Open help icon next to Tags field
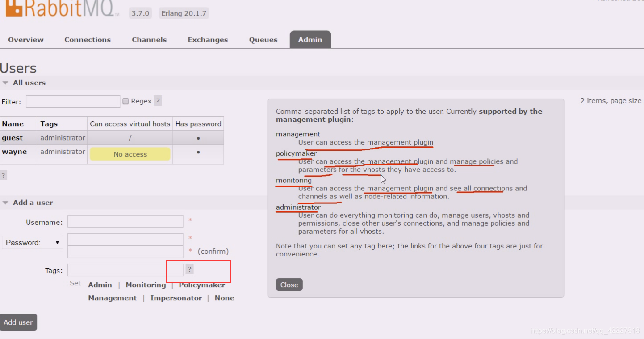 click(x=189, y=269)
